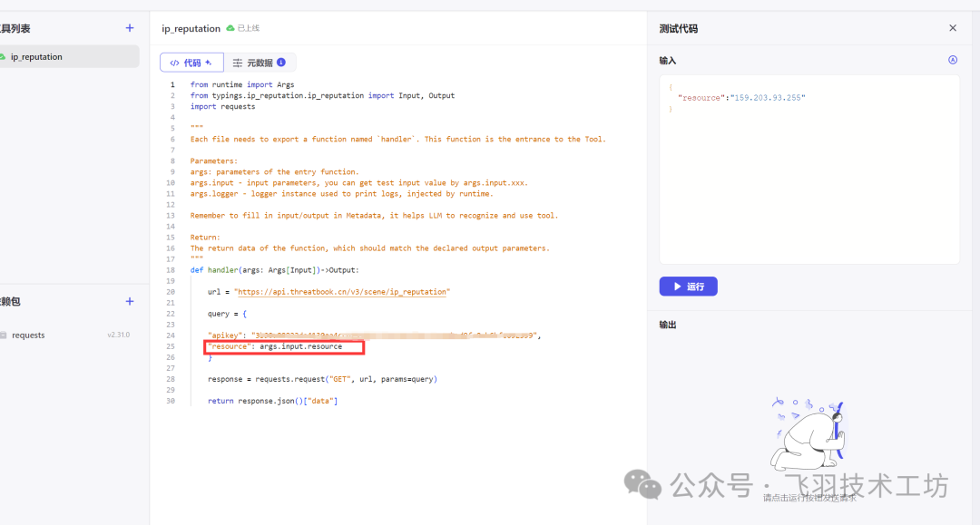Add a dependency package with plus icon
Image resolution: width=980 pixels, height=525 pixels.
[x=130, y=302]
